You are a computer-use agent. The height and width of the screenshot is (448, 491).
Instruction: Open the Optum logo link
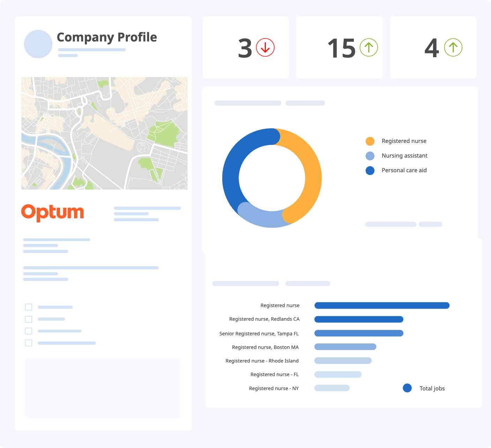tap(53, 212)
